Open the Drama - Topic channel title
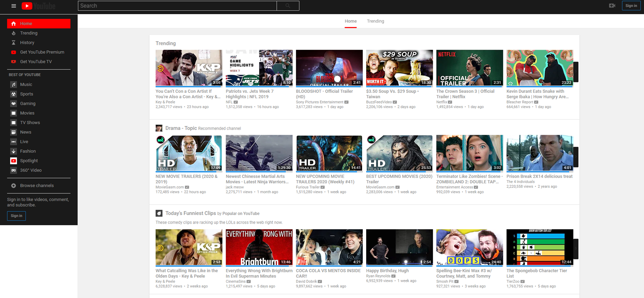 coord(181,128)
